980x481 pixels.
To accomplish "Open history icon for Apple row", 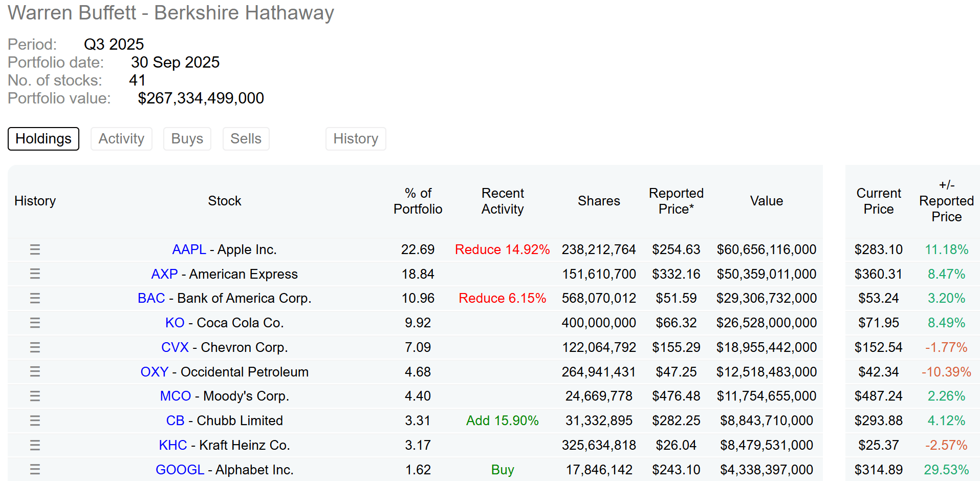I will [35, 249].
